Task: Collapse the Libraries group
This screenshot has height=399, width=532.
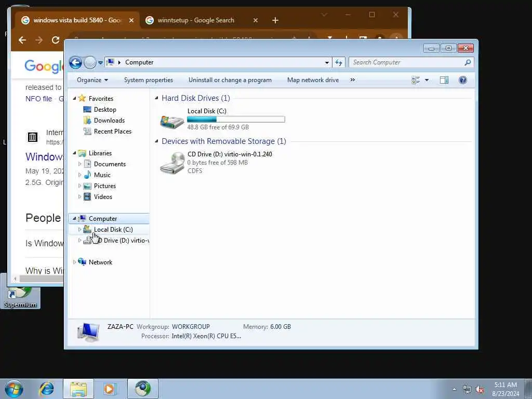Action: [x=74, y=153]
